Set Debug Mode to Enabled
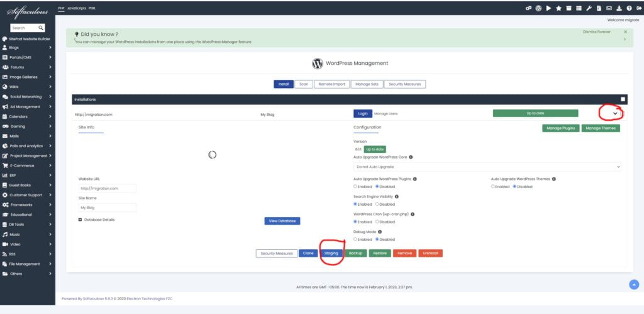Screen dimensions: 644x314 [x=355, y=240]
